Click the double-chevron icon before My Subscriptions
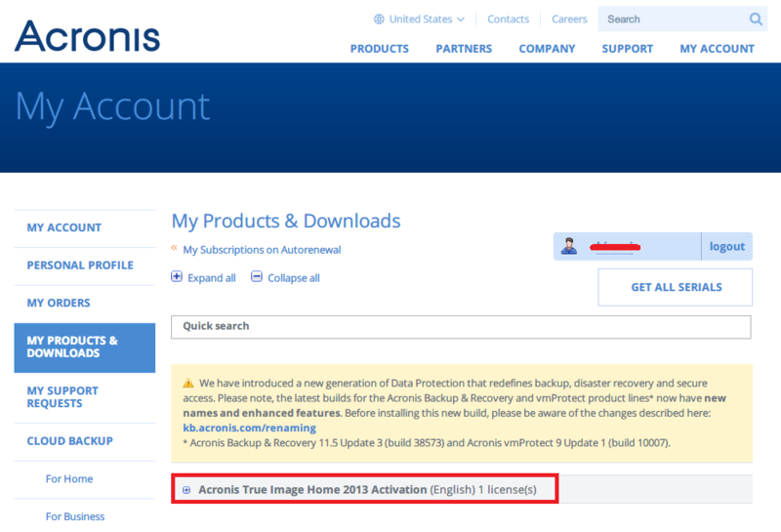This screenshot has width=781, height=532. click(x=174, y=248)
